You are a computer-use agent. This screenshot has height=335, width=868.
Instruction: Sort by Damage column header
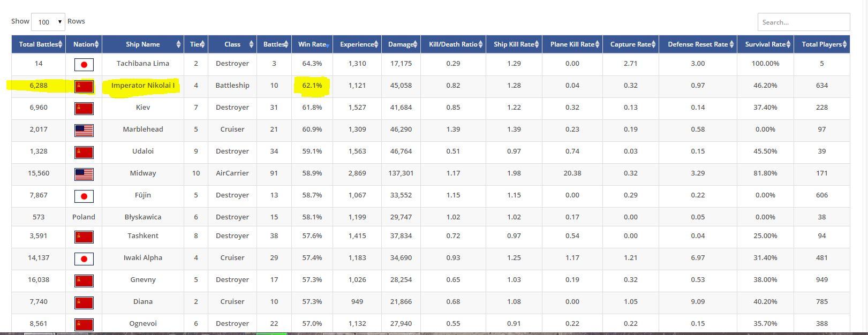[401, 44]
